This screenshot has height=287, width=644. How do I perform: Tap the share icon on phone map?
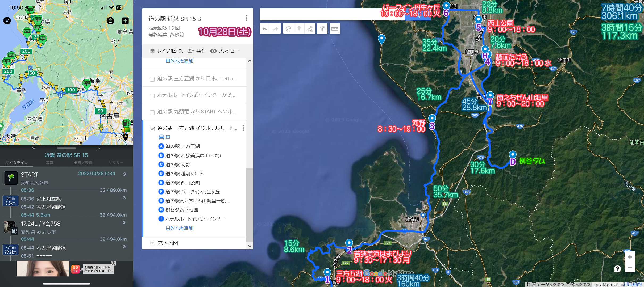pyautogui.click(x=110, y=21)
